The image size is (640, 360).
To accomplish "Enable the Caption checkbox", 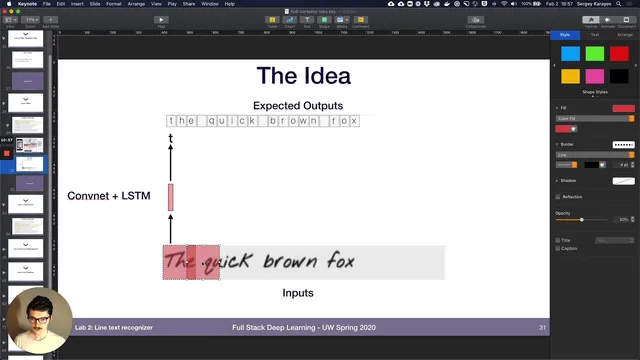I will coord(558,248).
